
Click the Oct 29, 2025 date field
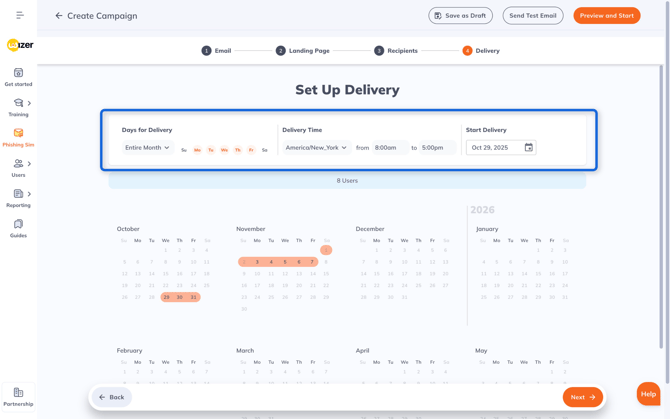coord(501,147)
